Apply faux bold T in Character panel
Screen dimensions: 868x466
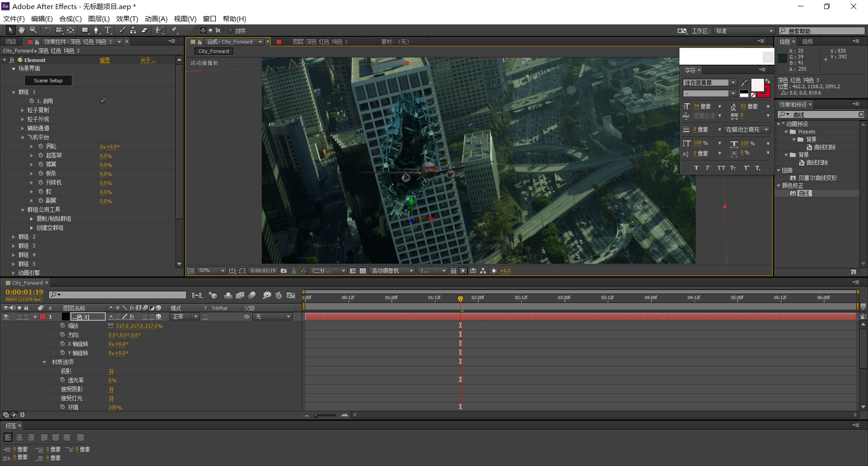tap(696, 168)
